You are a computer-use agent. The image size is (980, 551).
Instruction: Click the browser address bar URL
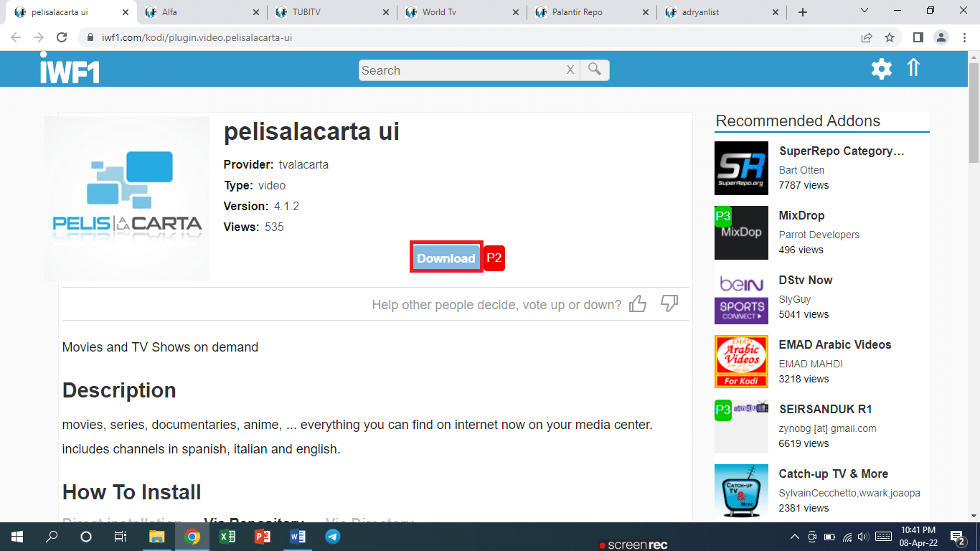pyautogui.click(x=195, y=37)
